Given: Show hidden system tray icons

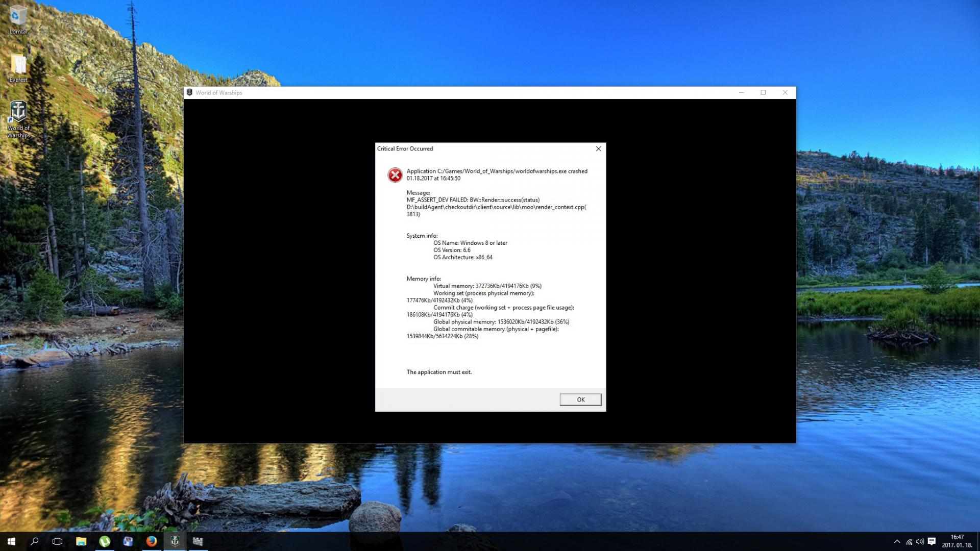Looking at the screenshot, I should point(897,541).
